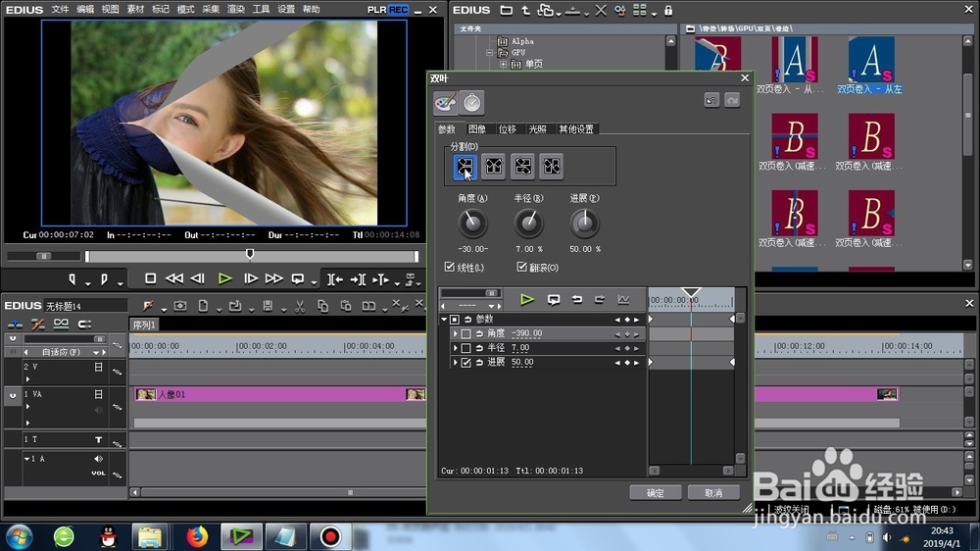Click the save icon in timeline toolbar
Image resolution: width=980 pixels, height=551 pixels.
click(268, 306)
